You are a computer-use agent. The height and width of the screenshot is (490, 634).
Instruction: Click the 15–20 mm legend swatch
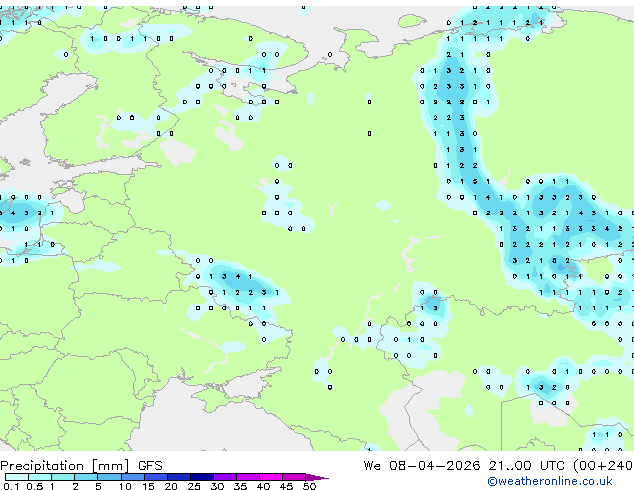155,477
